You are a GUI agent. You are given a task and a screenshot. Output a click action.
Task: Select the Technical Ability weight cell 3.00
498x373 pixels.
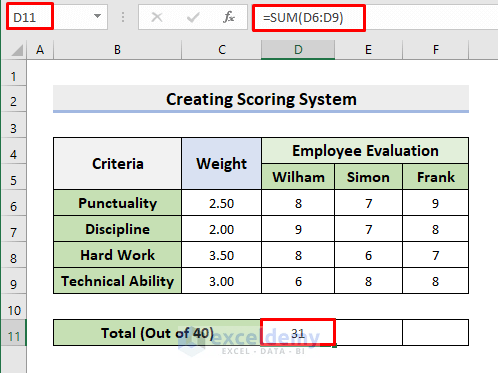(221, 281)
